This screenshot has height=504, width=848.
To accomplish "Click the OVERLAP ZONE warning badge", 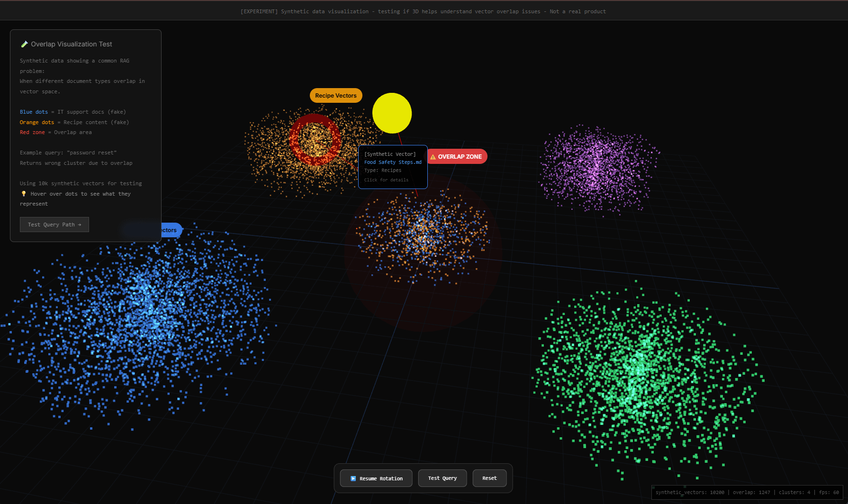I will [457, 157].
